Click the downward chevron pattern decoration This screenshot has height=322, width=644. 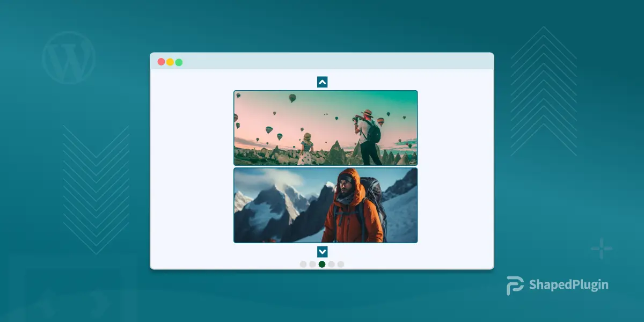(96, 189)
